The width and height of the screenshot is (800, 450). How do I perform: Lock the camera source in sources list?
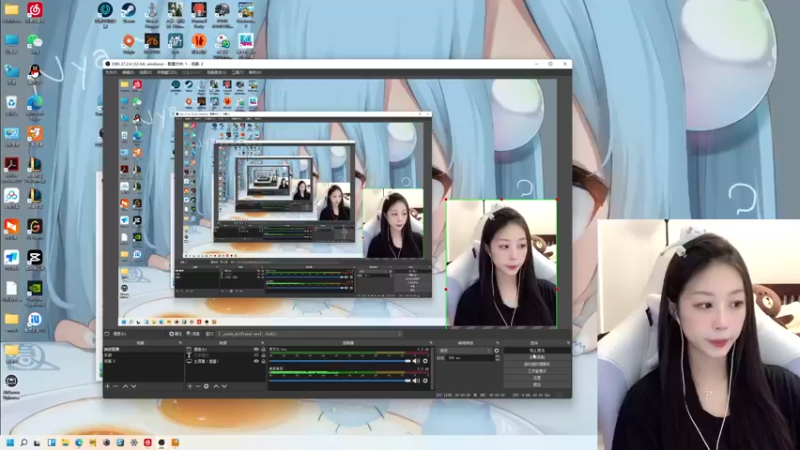pyautogui.click(x=263, y=349)
